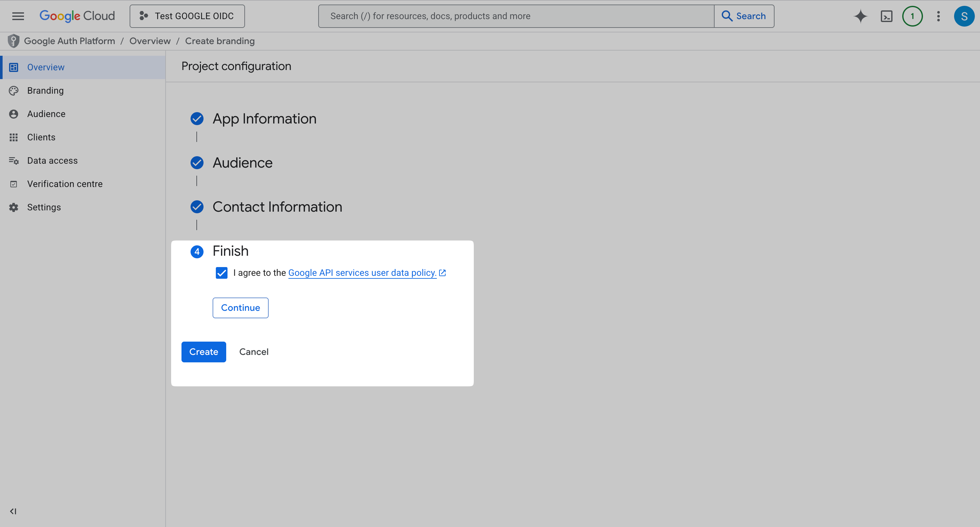Select Overview in the sidebar
Screen dimensions: 980x527
[x=46, y=67]
